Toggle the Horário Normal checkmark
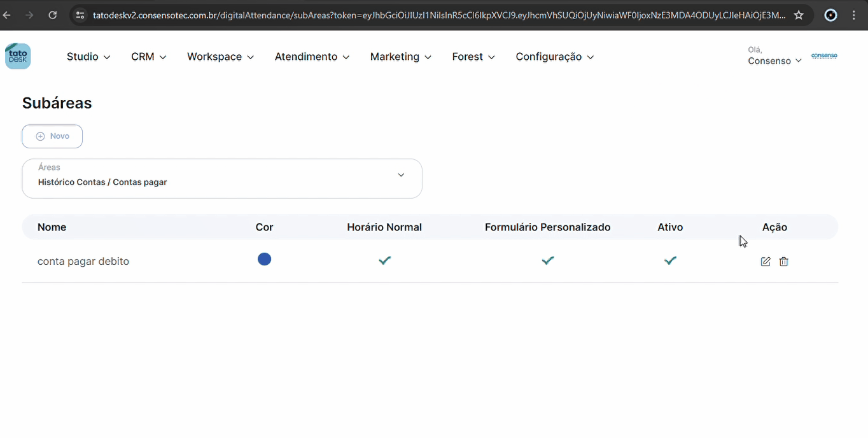 [384, 260]
